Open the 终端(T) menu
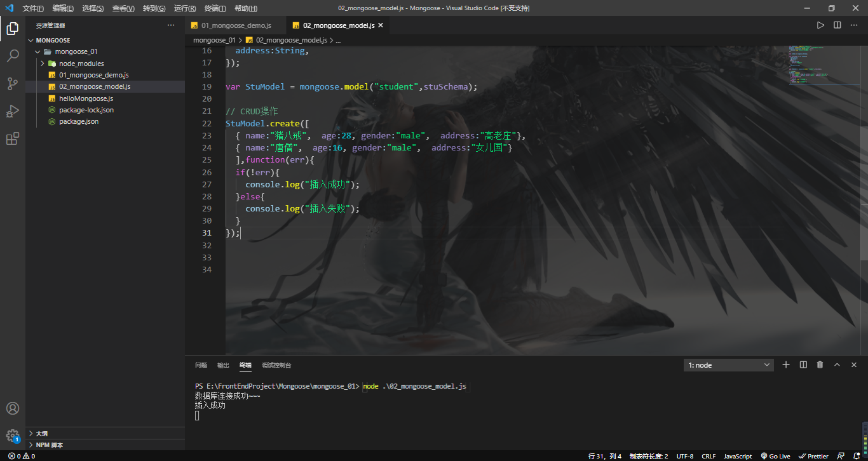The width and height of the screenshot is (868, 461). coord(215,8)
